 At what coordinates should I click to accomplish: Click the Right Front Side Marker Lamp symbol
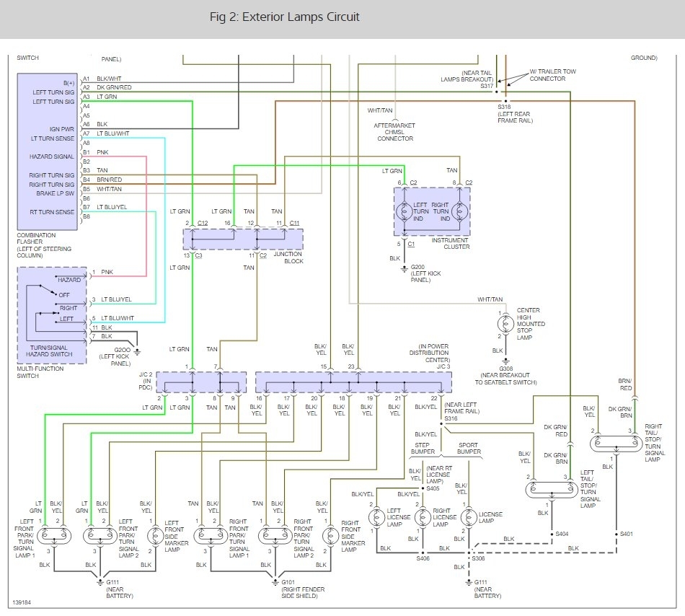click(330, 536)
